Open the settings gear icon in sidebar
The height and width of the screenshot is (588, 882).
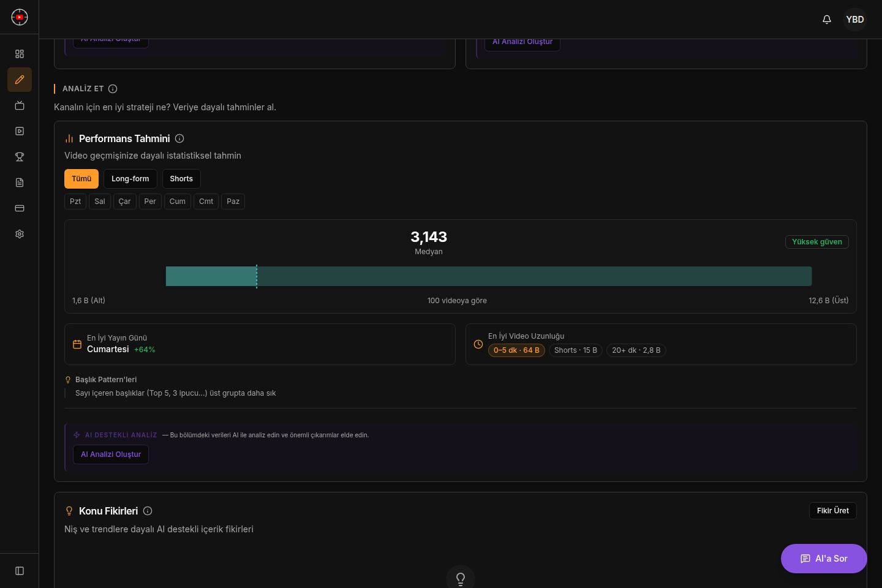point(20,234)
